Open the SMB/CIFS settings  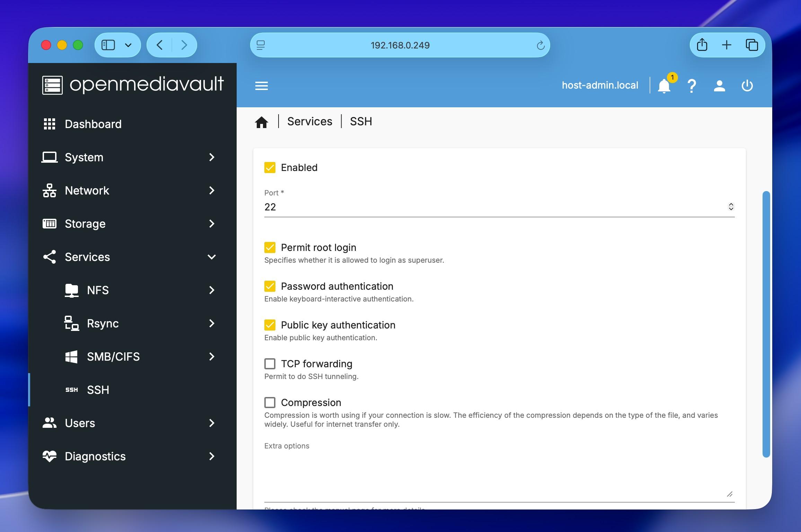(113, 357)
